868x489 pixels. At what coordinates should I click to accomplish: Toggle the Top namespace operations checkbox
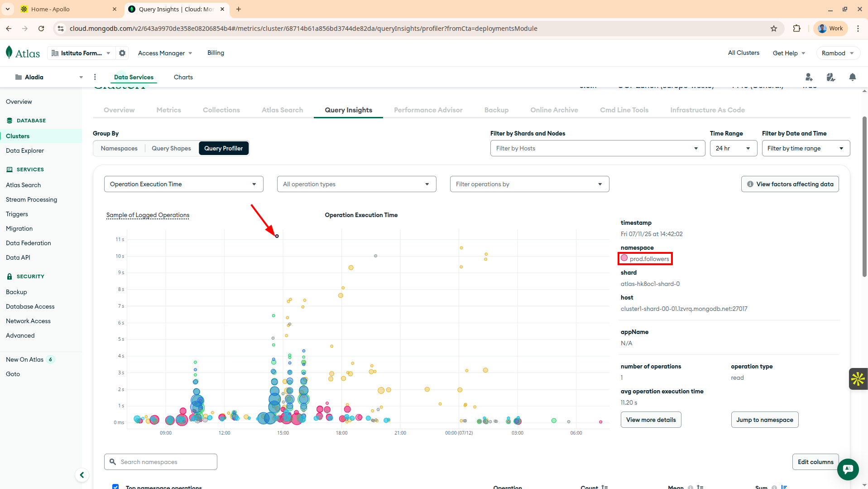click(115, 487)
